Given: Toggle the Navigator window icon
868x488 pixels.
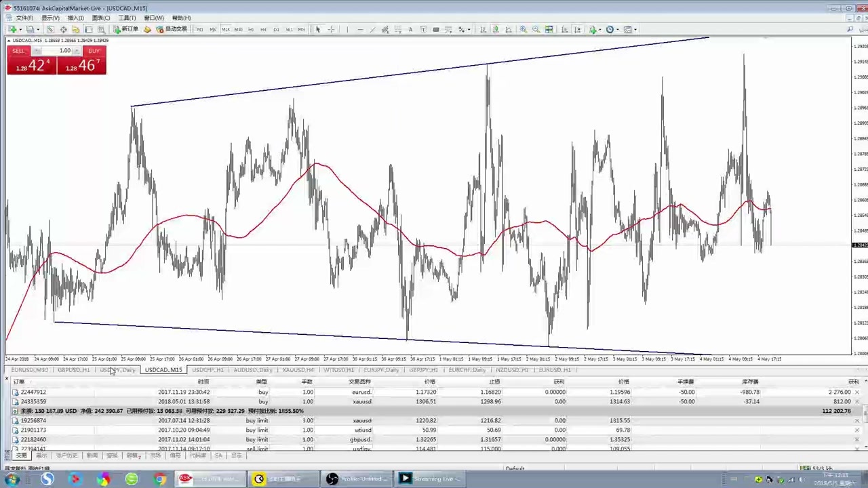Looking at the screenshot, I should [x=76, y=29].
